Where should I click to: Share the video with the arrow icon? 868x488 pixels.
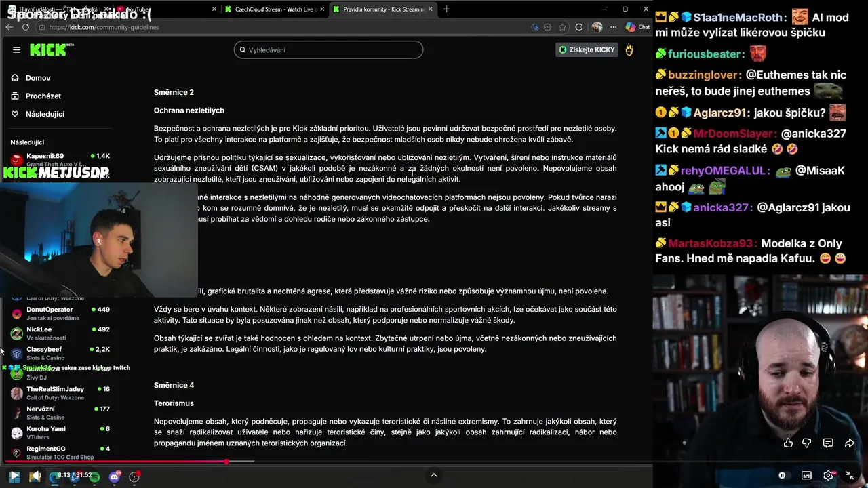point(849,443)
